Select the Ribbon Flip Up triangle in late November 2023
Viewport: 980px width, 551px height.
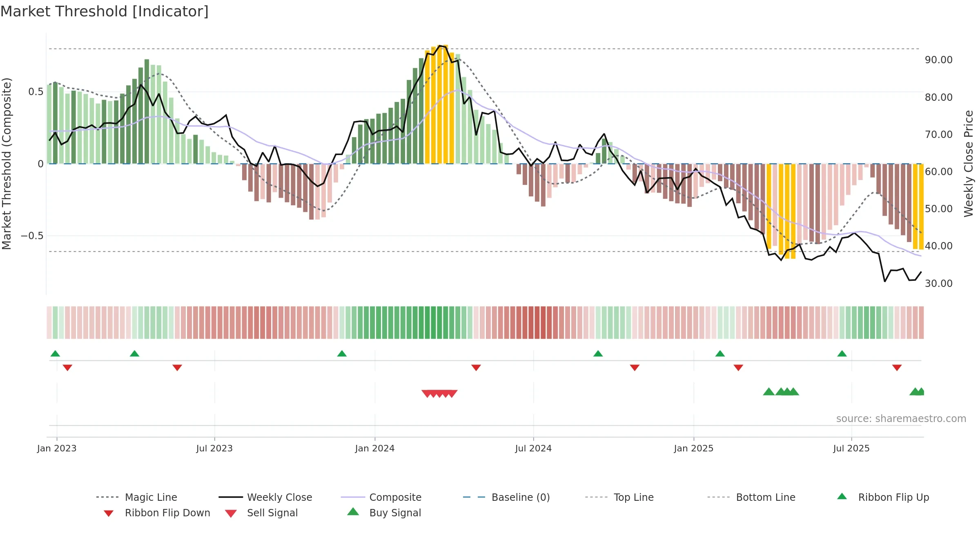coord(342,353)
